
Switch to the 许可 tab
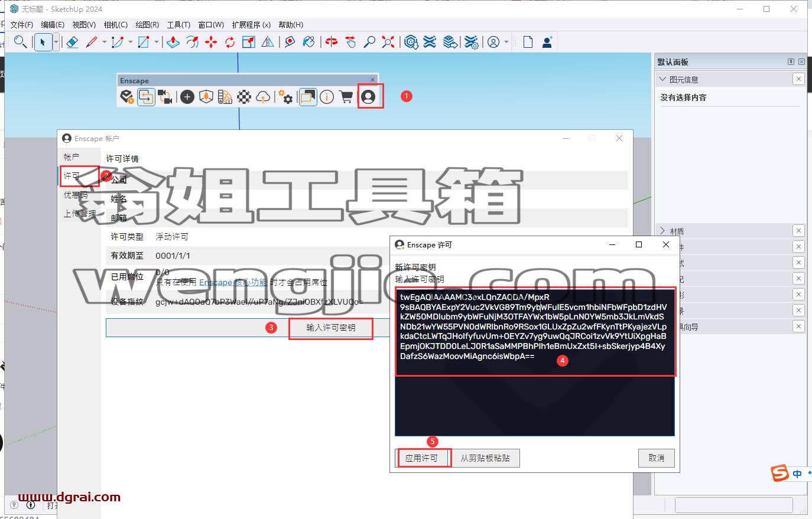click(x=72, y=176)
